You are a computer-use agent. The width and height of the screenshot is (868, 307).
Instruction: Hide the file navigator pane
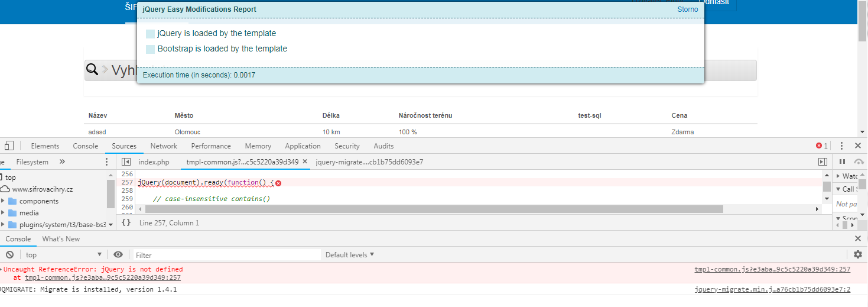(126, 161)
